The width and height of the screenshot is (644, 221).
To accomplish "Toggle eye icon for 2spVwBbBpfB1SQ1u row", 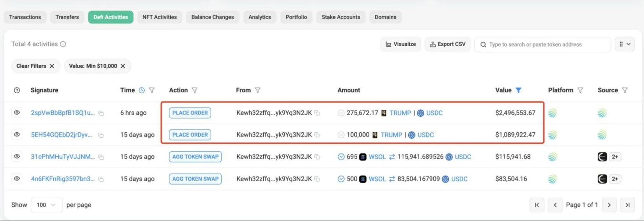I will (x=17, y=113).
